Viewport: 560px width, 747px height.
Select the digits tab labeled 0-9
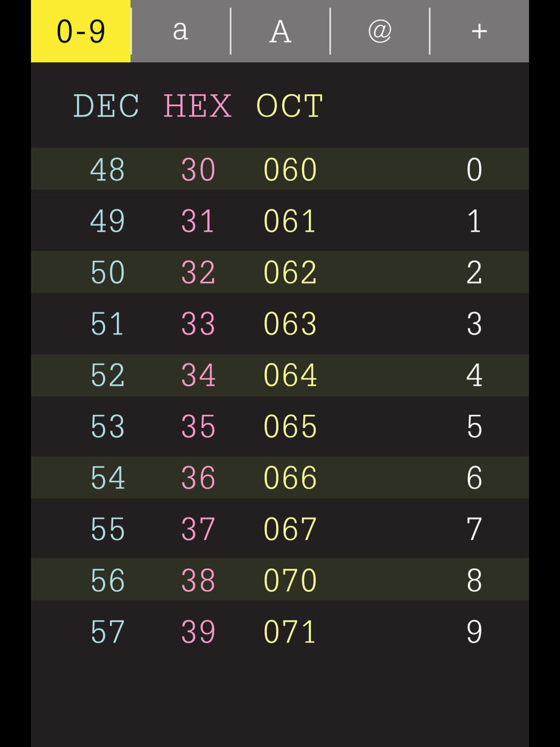click(81, 30)
